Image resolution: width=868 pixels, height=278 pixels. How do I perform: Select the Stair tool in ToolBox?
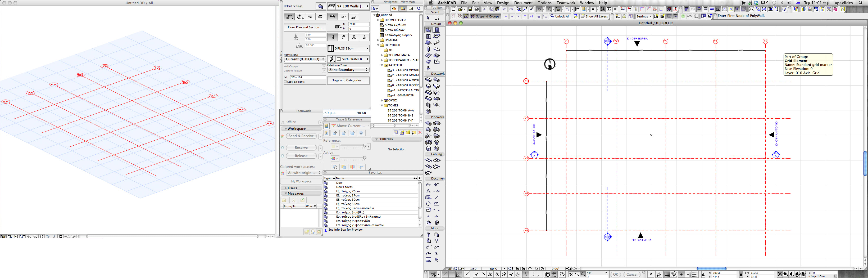[x=428, y=55]
